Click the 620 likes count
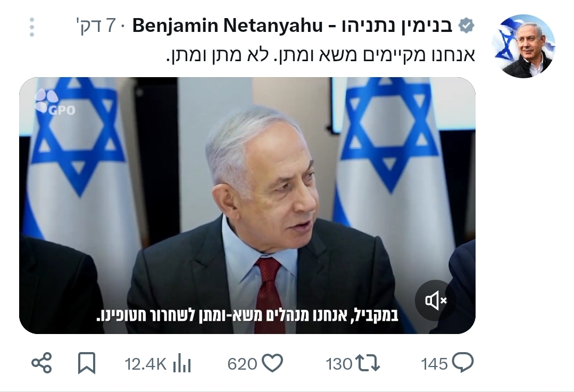The image size is (574, 392). [x=242, y=364]
